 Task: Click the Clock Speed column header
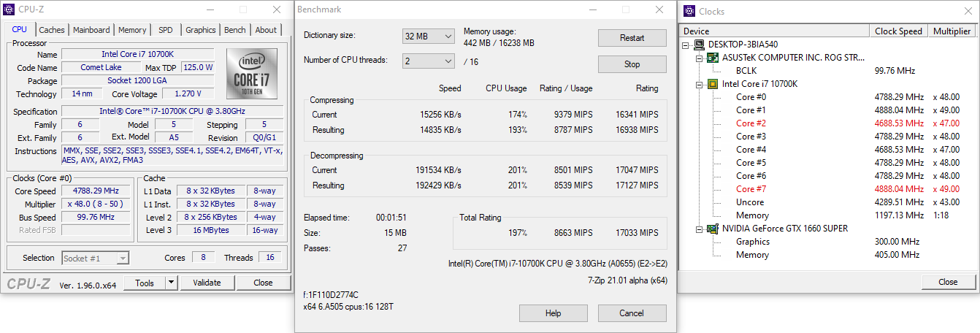(898, 31)
